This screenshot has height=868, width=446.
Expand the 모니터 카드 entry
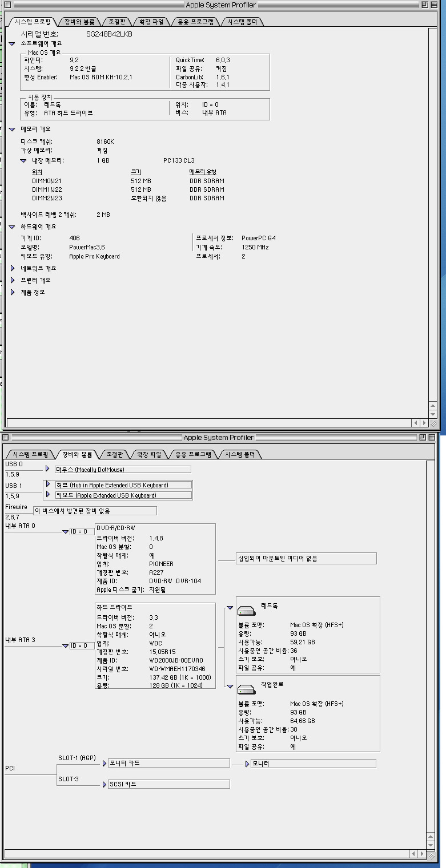tap(104, 763)
